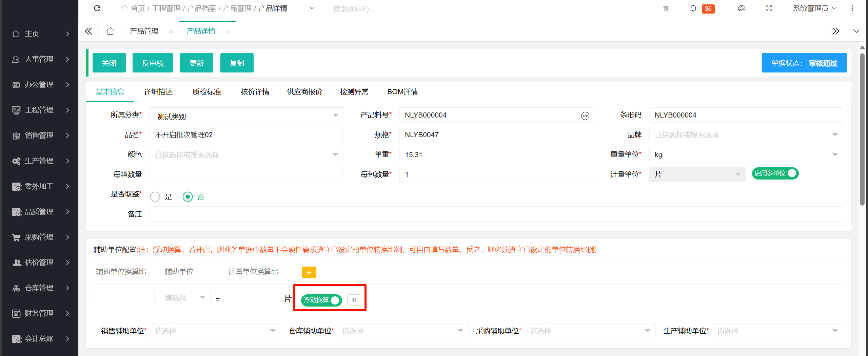Click the theme palette icon
Viewport: 868px width, 356px height.
click(x=742, y=8)
